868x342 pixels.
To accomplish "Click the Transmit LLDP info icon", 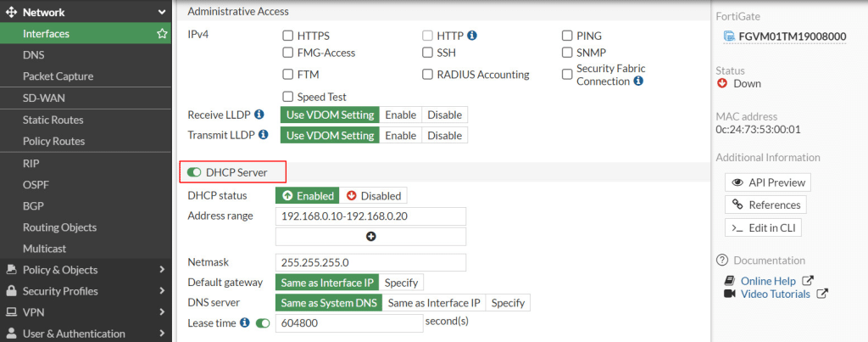I will click(x=264, y=135).
